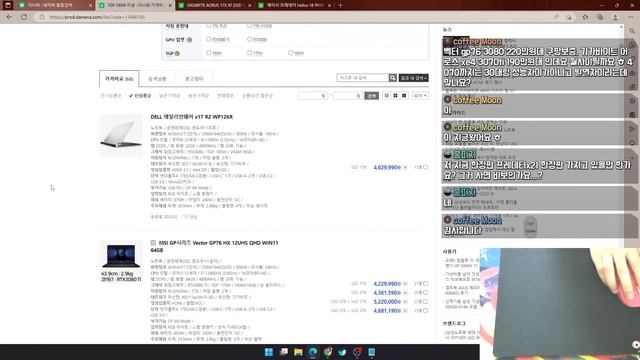
Task: Click the list search magnifier button
Action: click(x=393, y=78)
